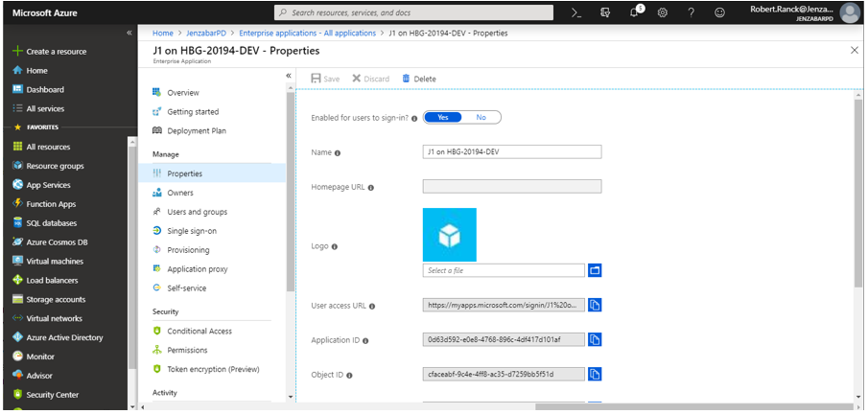Browse for a logo file

[x=595, y=270]
